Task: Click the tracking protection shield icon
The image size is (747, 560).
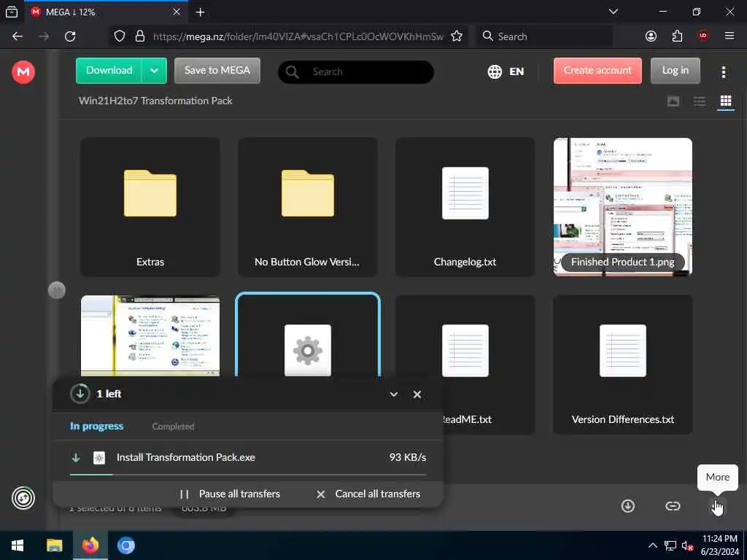Action: pos(120,36)
